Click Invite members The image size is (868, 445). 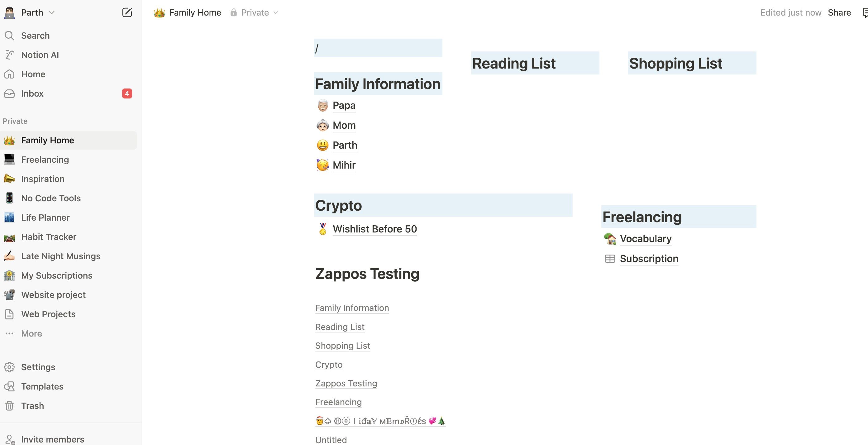(53, 439)
